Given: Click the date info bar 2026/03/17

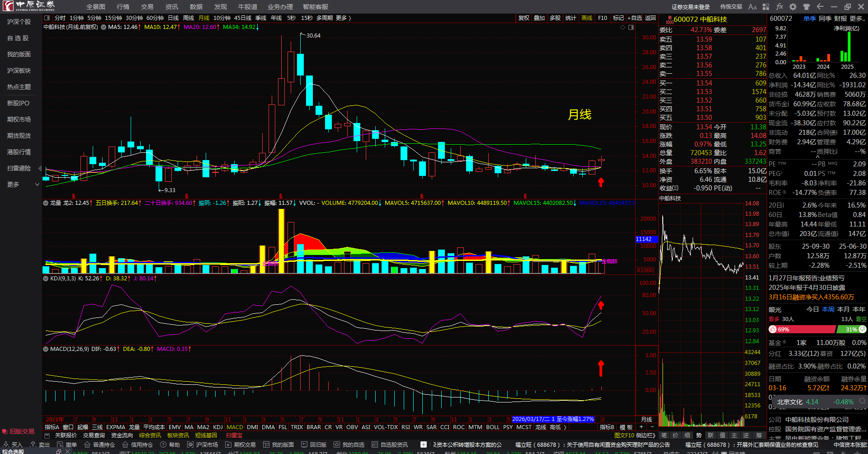Looking at the screenshot, I should point(553,419).
